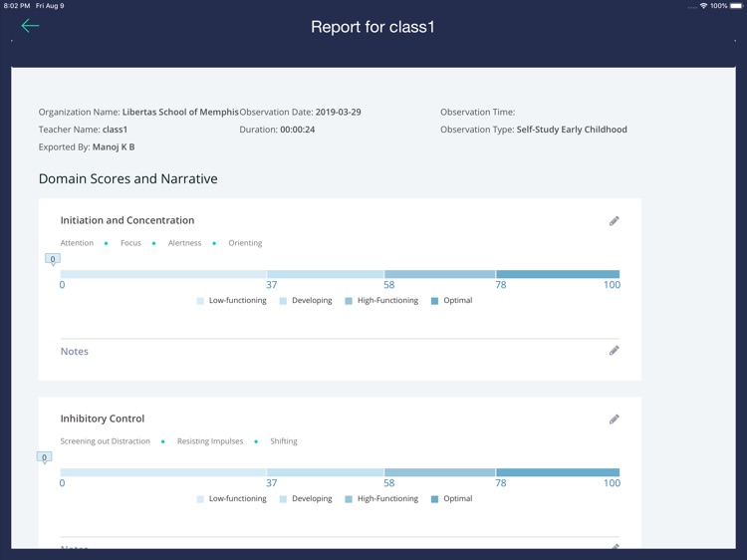Viewport: 747px width, 560px height.
Task: Click 37 threshold on Initiation and Concentration scale
Action: click(x=272, y=285)
